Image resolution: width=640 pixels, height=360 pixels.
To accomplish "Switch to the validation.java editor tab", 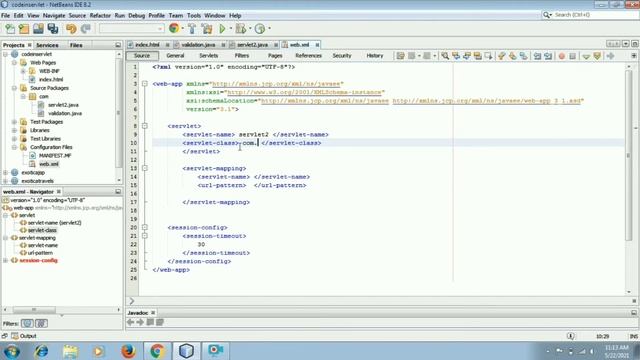I will pyautogui.click(x=198, y=44).
